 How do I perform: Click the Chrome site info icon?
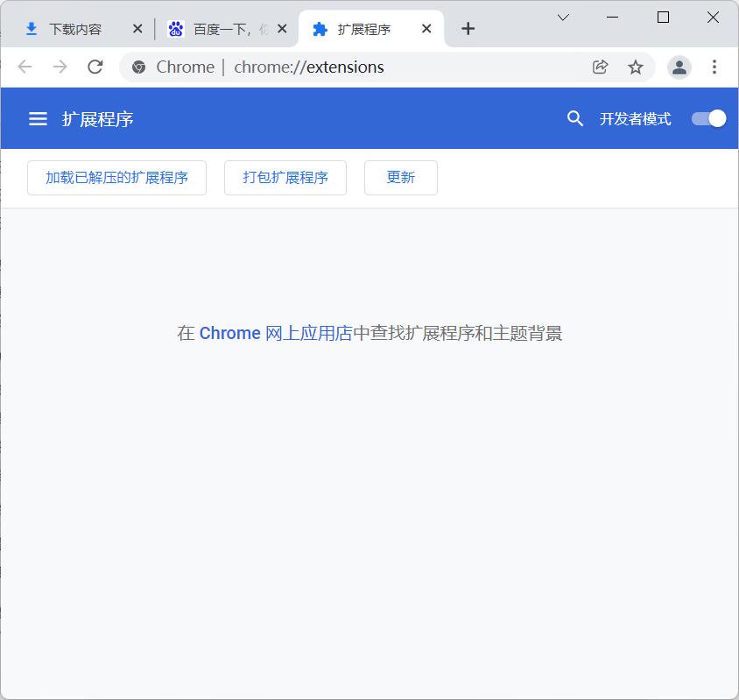click(138, 67)
